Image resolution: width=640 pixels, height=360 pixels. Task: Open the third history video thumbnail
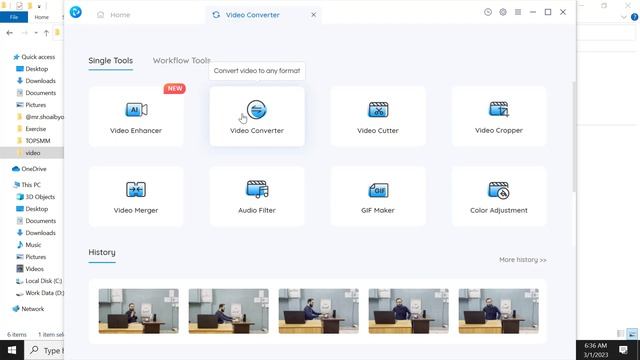(x=319, y=311)
